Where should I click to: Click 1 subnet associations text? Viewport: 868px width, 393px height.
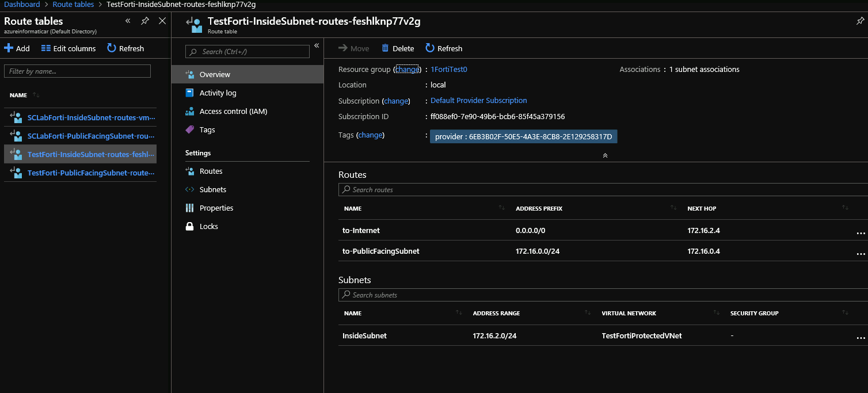pos(704,69)
